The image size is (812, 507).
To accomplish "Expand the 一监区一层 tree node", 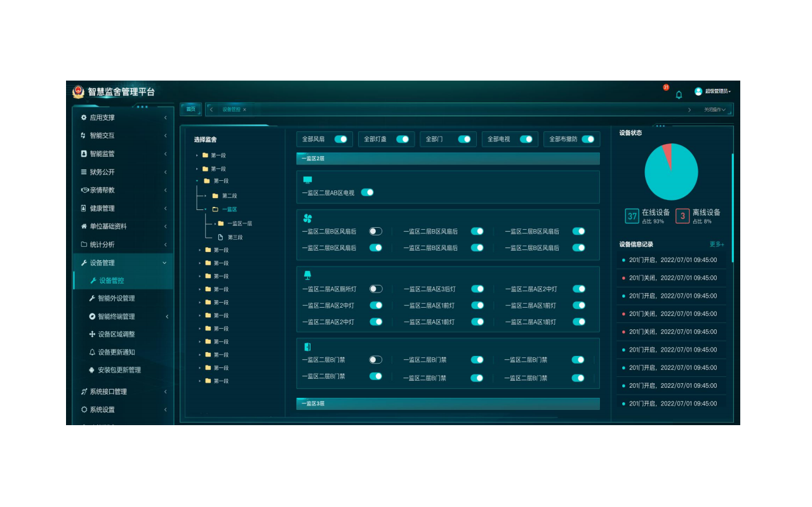I will tap(215, 223).
